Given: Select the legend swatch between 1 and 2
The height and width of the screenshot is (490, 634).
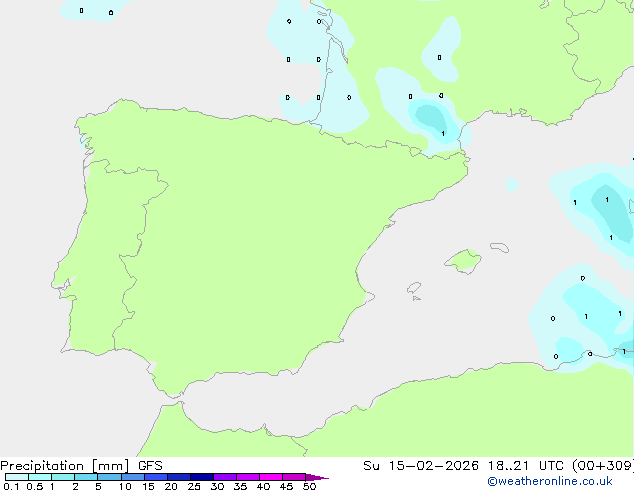Looking at the screenshot, I should pyautogui.click(x=63, y=477).
